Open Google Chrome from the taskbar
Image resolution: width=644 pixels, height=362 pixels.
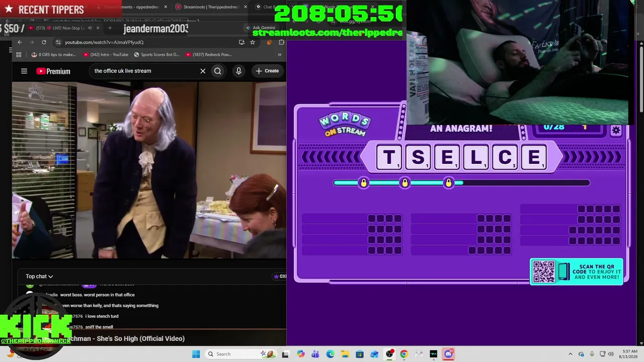(404, 354)
